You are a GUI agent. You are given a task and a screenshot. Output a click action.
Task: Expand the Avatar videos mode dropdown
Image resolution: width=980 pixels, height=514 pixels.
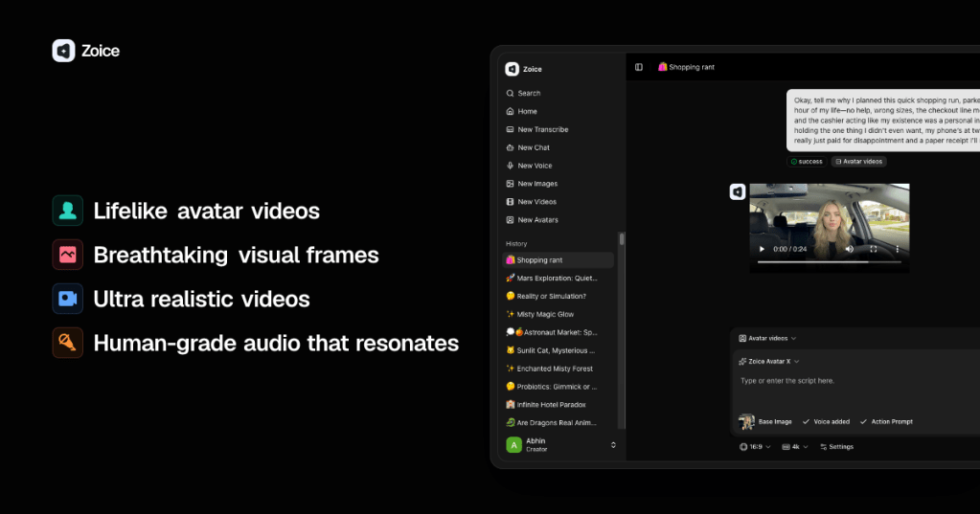(x=768, y=338)
